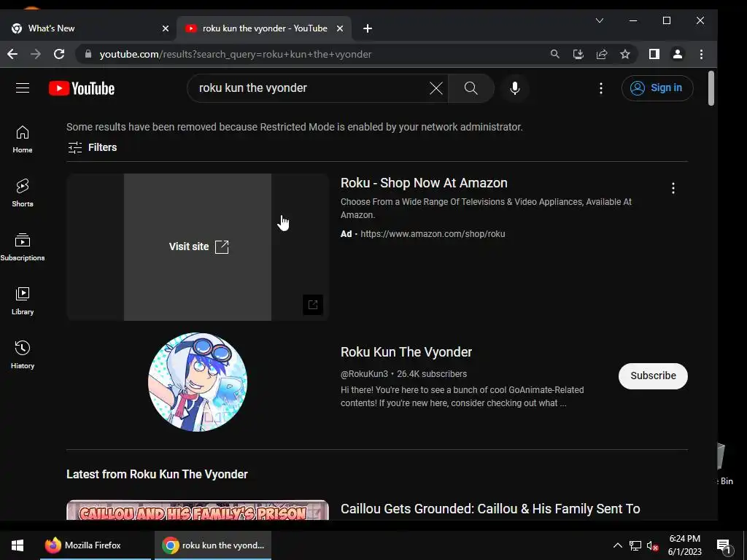Reload the YouTube page
This screenshot has height=560, width=747.
click(x=59, y=54)
